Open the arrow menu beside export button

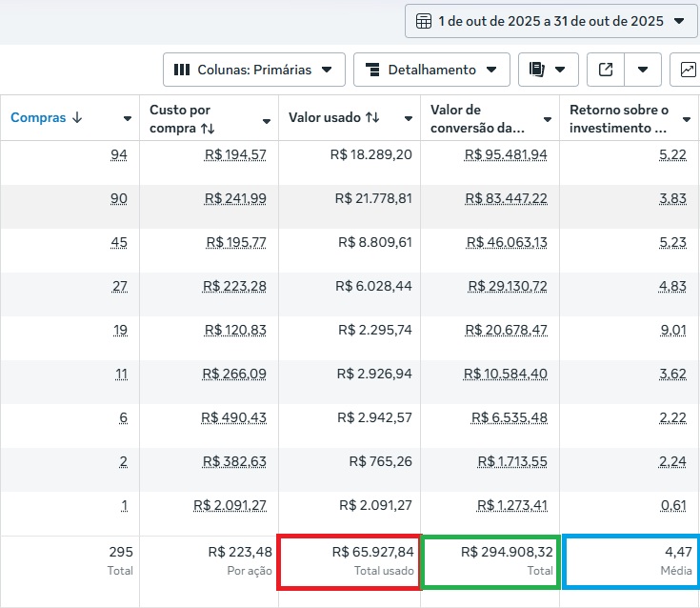pyautogui.click(x=644, y=70)
